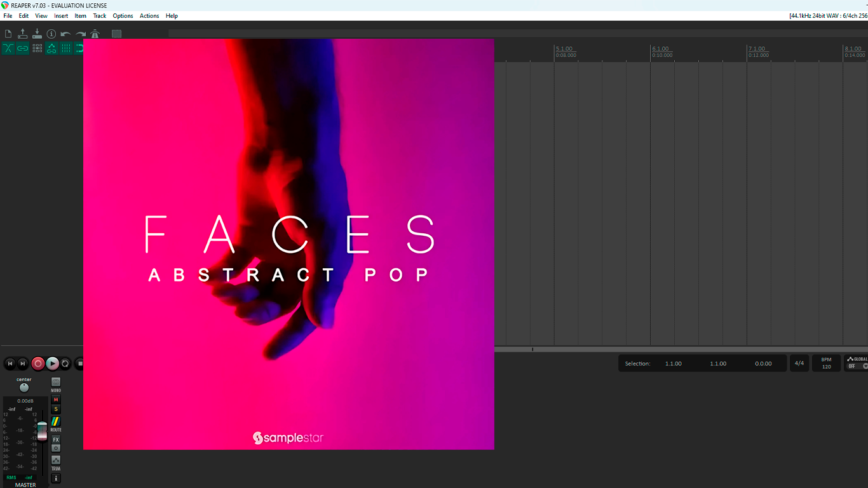Screen dimensions: 868x488
Task: Toggle the metronome icon
Action: click(x=95, y=34)
